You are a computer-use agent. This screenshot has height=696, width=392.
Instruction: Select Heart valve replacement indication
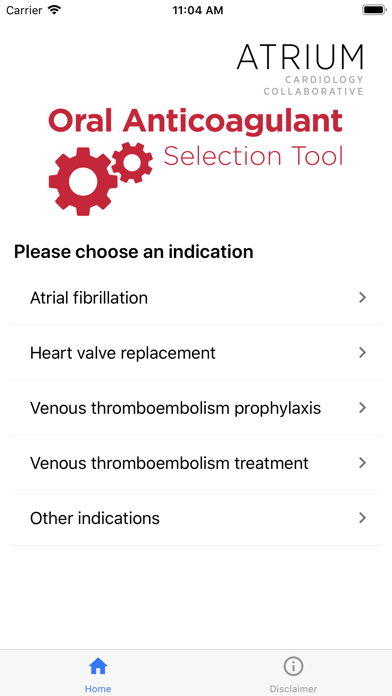196,352
